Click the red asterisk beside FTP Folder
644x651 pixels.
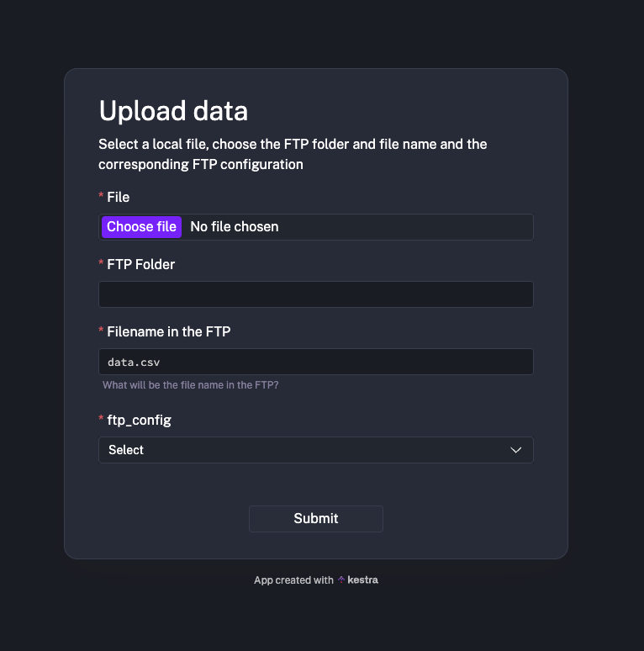pos(102,265)
